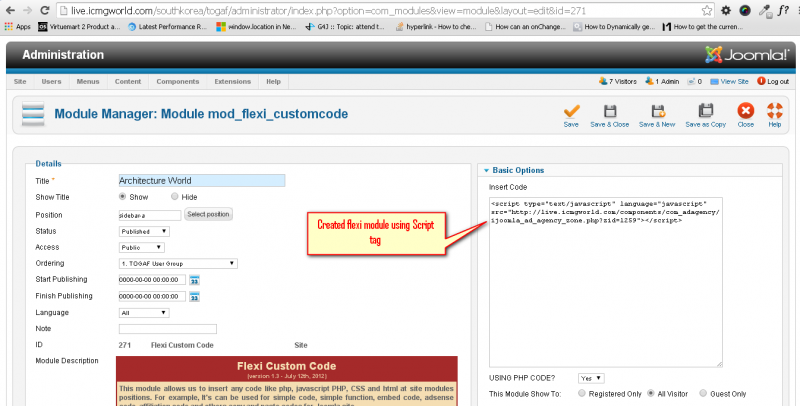Click the gear extension icon in browser

726,10
